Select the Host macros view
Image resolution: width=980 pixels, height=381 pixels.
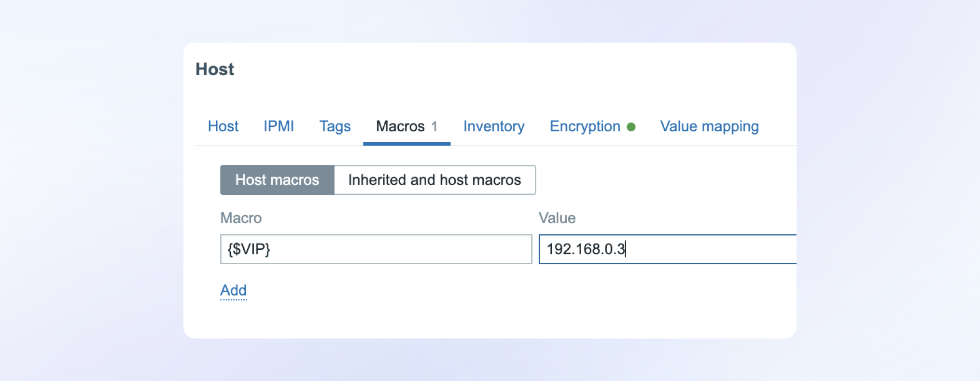pos(277,180)
